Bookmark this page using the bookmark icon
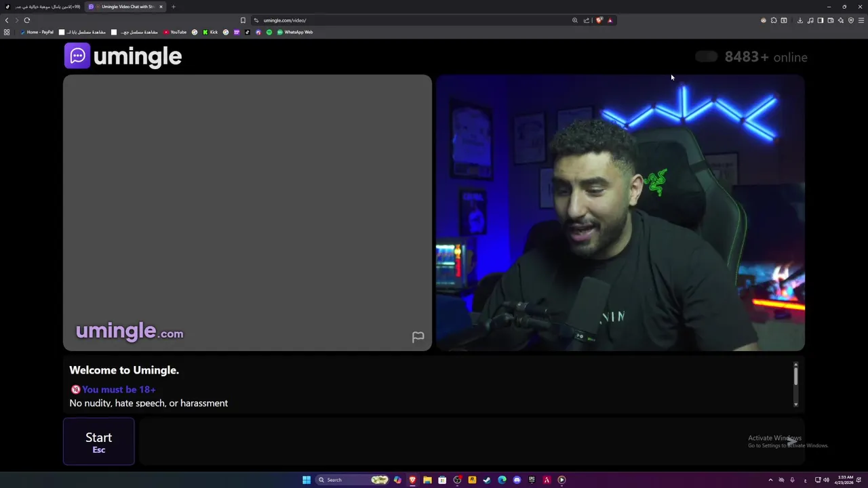The width and height of the screenshot is (868, 488). click(243, 20)
